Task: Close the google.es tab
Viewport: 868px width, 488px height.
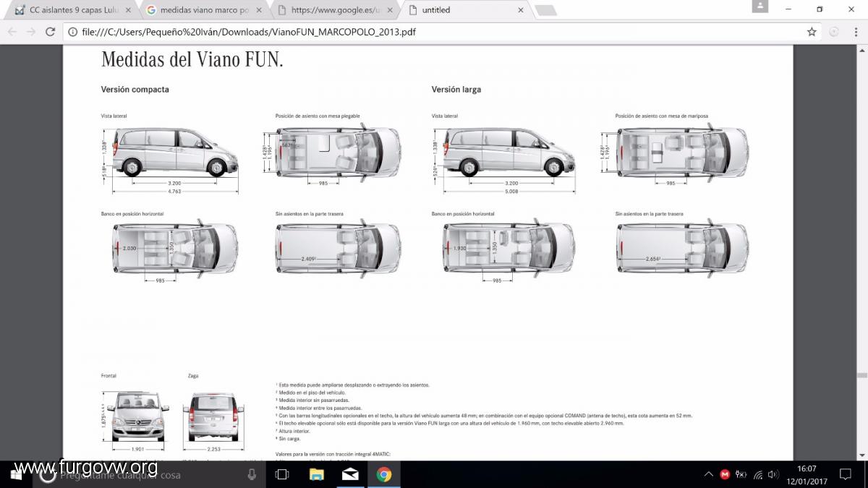Action: (x=390, y=10)
